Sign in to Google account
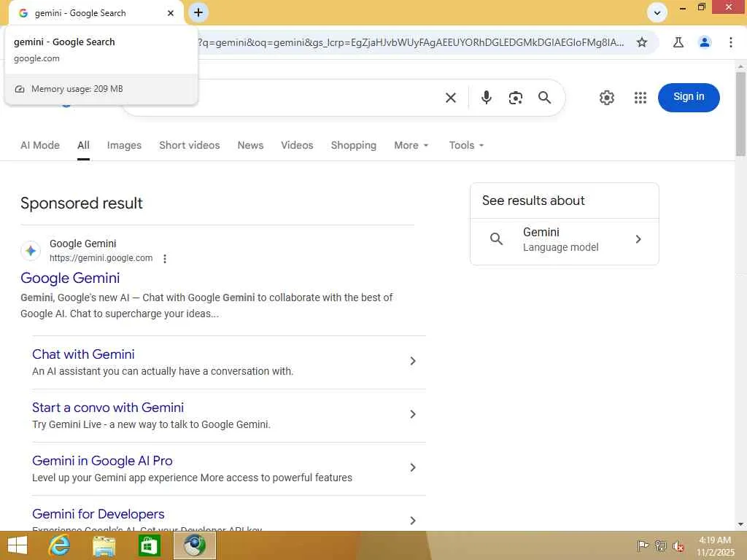 (x=689, y=97)
